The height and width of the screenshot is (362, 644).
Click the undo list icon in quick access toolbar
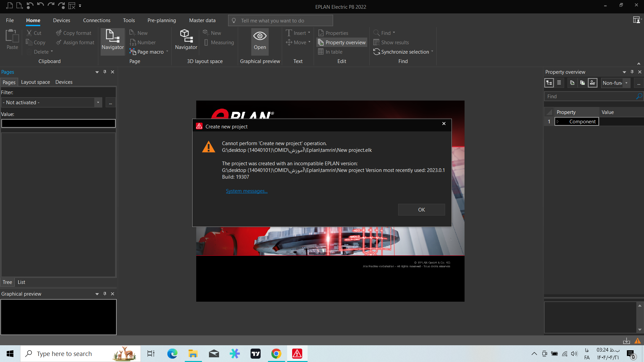[x=30, y=5]
